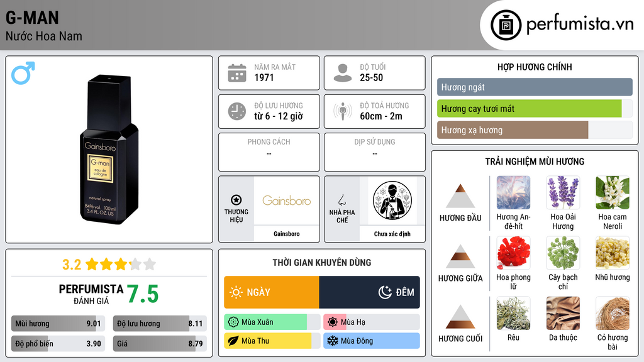644x362 pixels.
Task: Click the leaf icon for Mùa Thu
Action: click(x=233, y=341)
